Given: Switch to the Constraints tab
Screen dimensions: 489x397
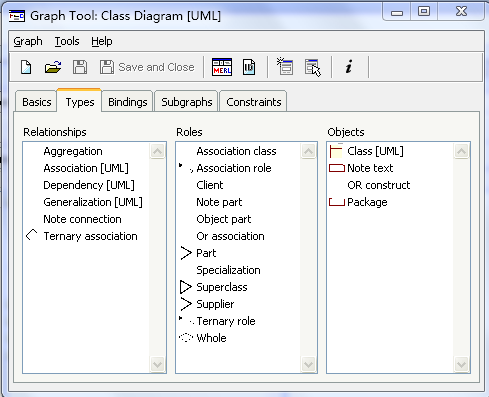Looking at the screenshot, I should pyautogui.click(x=254, y=102).
